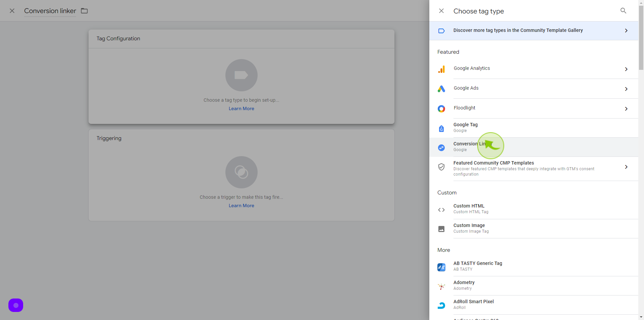Select Custom Image tag type
The height and width of the screenshot is (320, 644).
pos(534,229)
